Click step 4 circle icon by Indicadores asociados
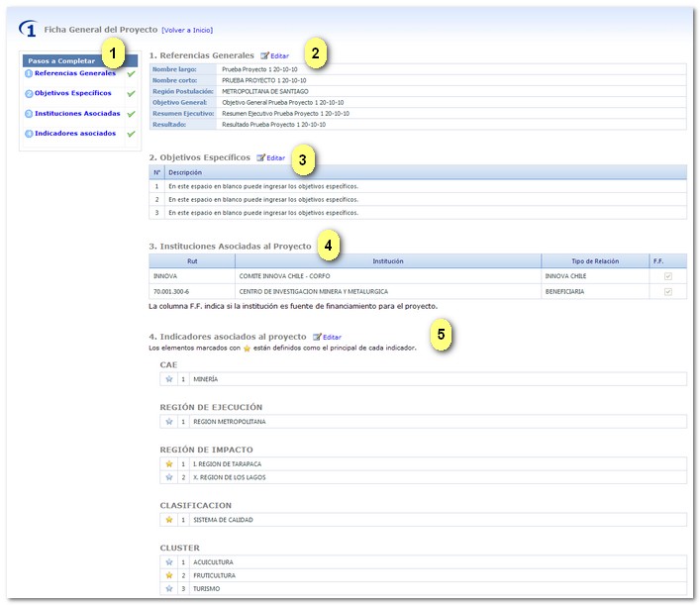The height and width of the screenshot is (605, 700). click(x=29, y=134)
